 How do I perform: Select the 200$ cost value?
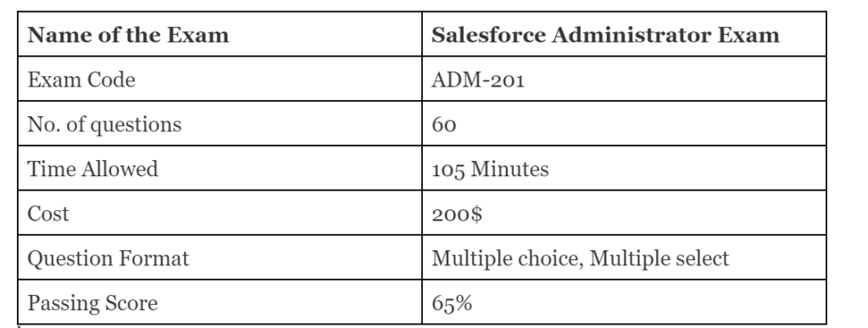(x=457, y=214)
